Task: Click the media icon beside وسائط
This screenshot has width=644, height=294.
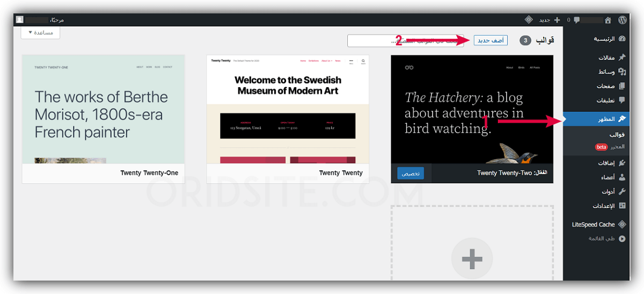Action: pyautogui.click(x=623, y=71)
